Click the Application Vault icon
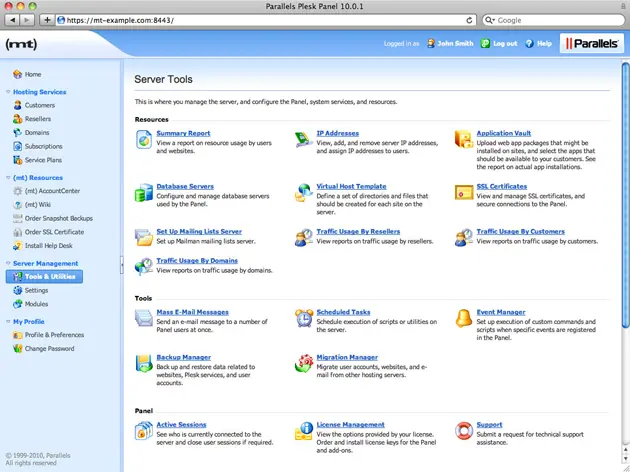 (464, 139)
